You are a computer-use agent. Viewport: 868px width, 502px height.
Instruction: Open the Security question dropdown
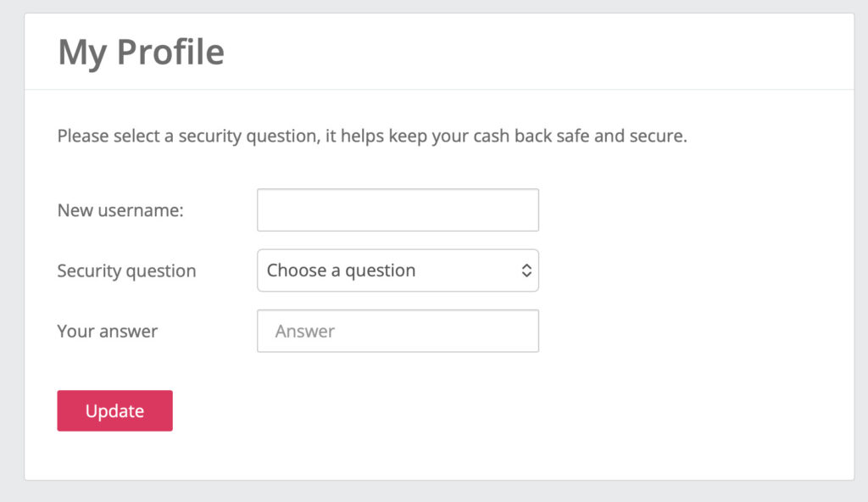398,271
